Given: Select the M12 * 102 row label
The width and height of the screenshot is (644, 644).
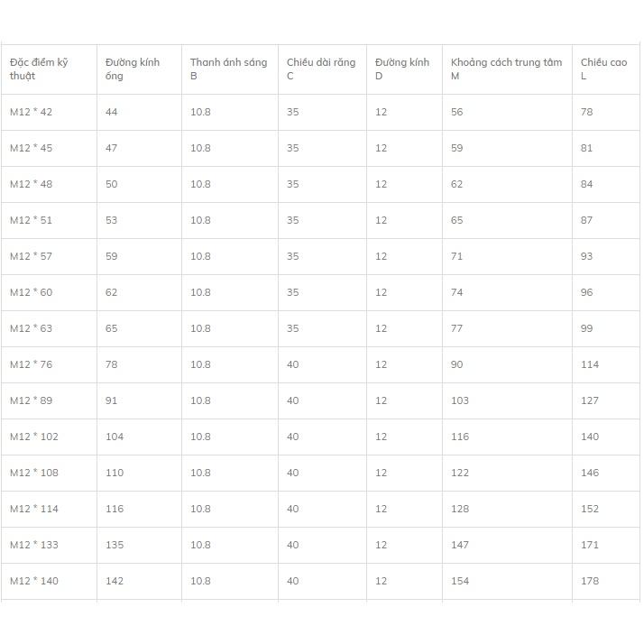Looking at the screenshot, I should 34,437.
